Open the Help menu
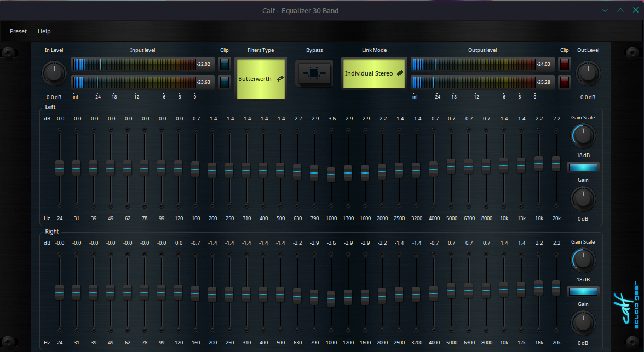Screen dimensions: 644x352 (x=44, y=31)
